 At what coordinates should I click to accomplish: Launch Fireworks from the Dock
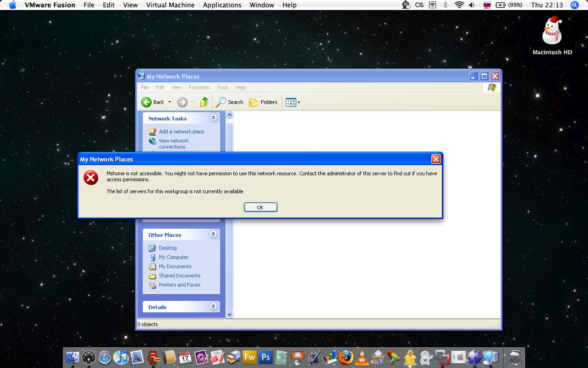pyautogui.click(x=249, y=357)
